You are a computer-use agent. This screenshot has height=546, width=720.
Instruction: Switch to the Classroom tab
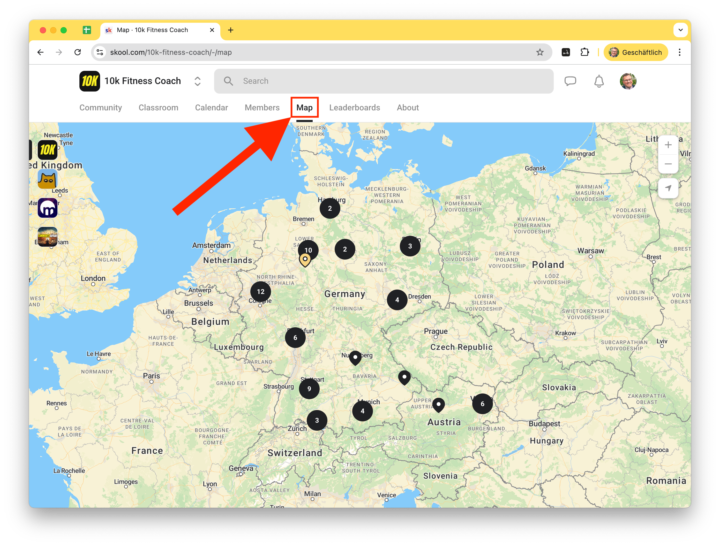(x=158, y=107)
